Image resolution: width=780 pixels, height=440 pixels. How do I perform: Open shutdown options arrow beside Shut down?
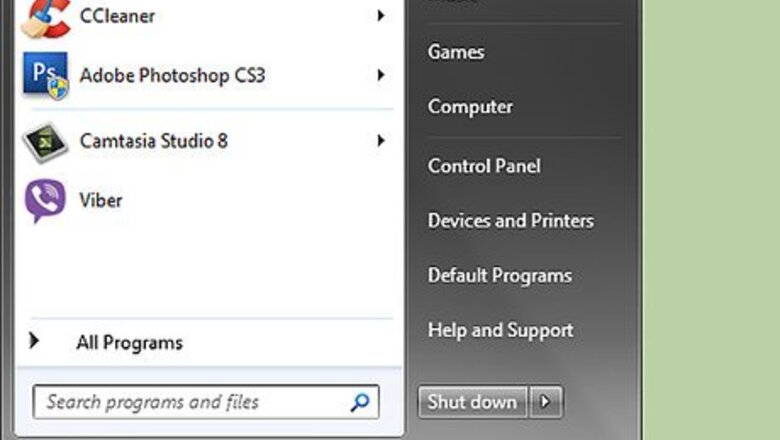click(545, 402)
